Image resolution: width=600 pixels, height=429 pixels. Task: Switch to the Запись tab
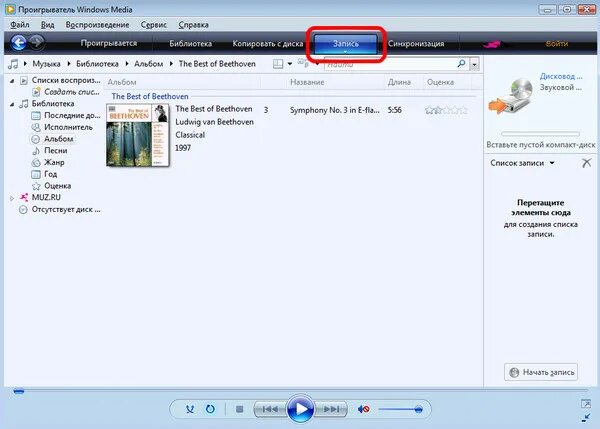346,44
